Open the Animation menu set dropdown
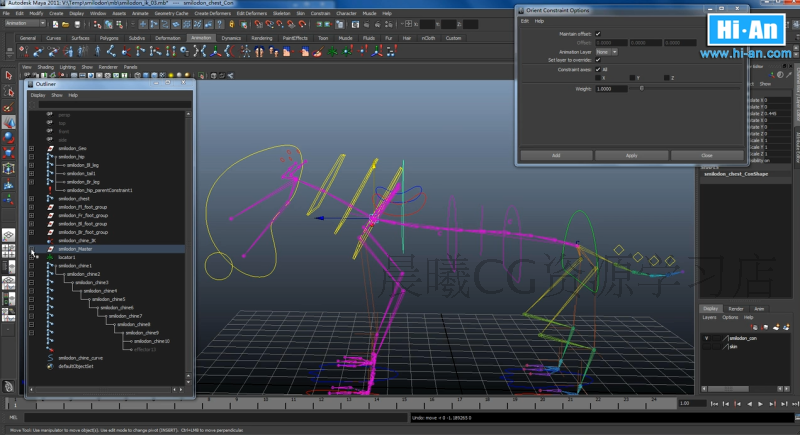The image size is (800, 435). pos(25,23)
